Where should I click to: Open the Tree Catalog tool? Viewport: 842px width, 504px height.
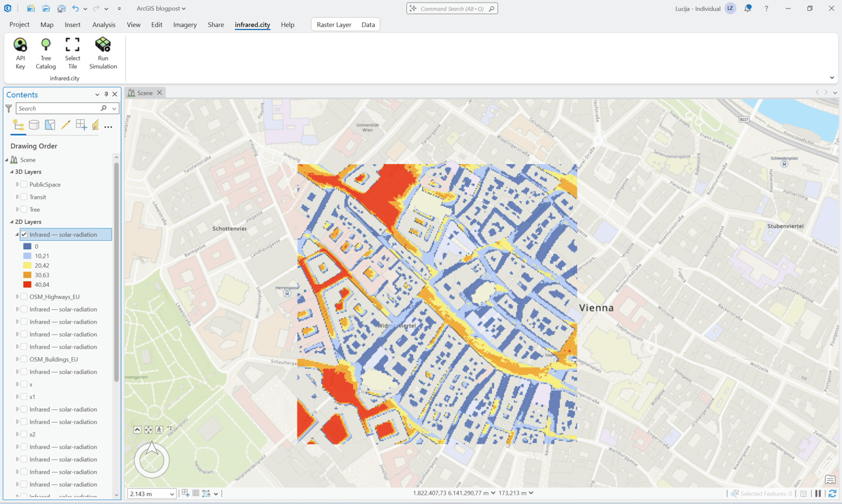tap(45, 53)
